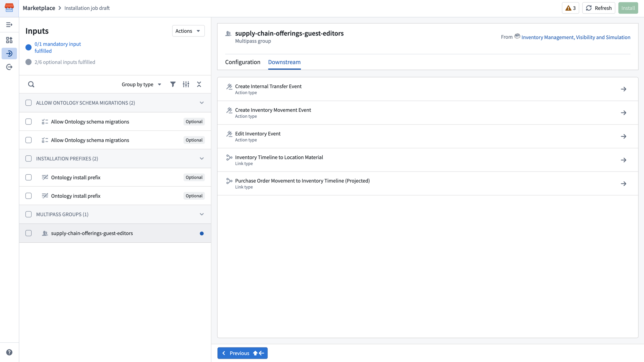Check the Installation Prefixes group checkbox
Screen dimensions: 644x362
coord(29,159)
